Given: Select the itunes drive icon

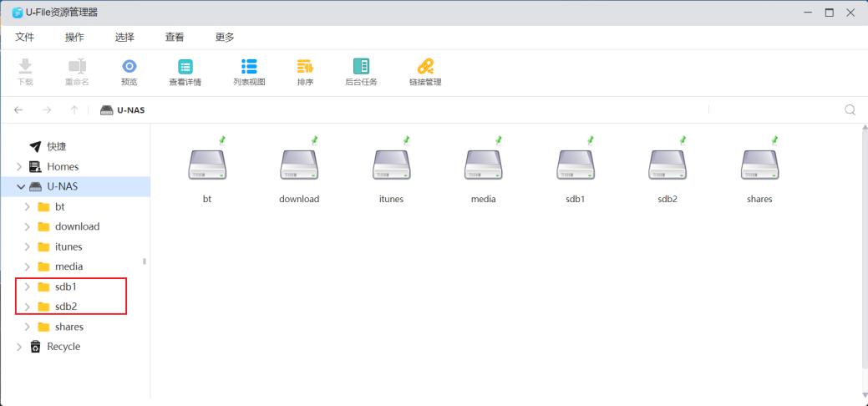Looking at the screenshot, I should click(x=391, y=165).
